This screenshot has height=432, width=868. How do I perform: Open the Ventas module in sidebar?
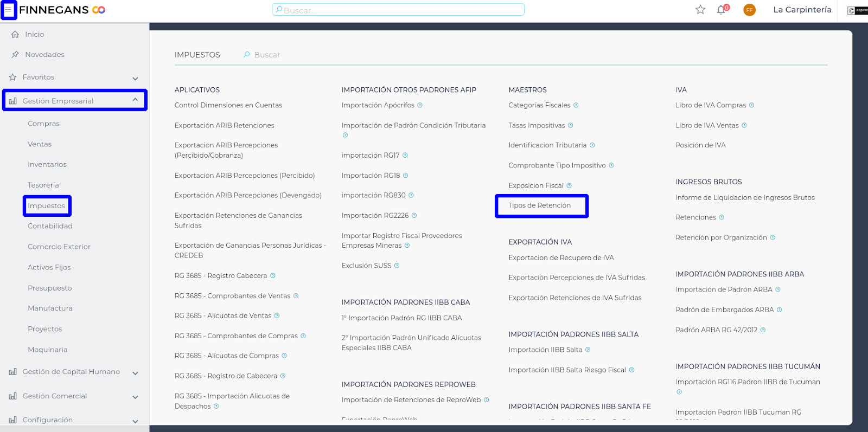tap(40, 144)
